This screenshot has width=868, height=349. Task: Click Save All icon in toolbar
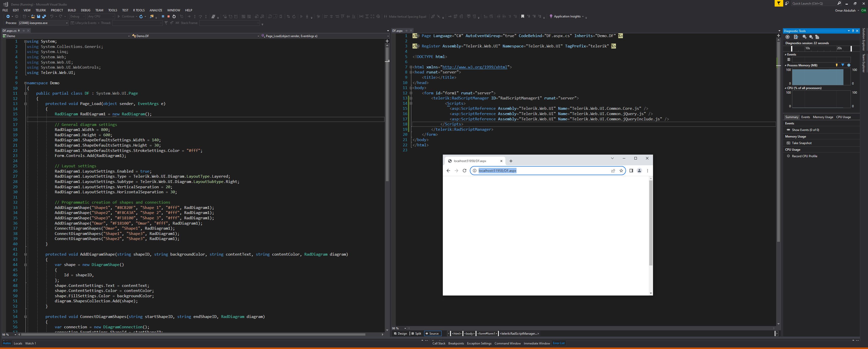pos(44,16)
